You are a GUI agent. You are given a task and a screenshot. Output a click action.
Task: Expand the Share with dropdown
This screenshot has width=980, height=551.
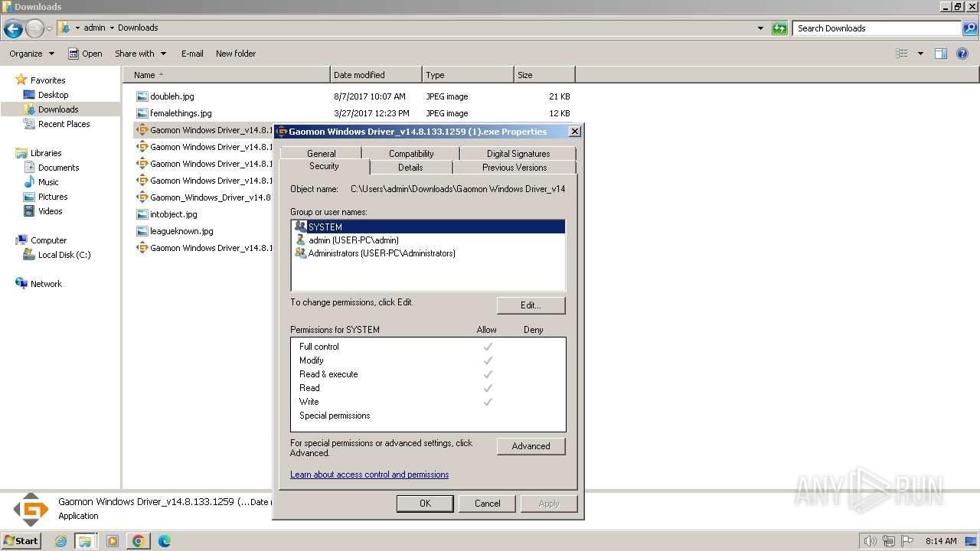140,54
